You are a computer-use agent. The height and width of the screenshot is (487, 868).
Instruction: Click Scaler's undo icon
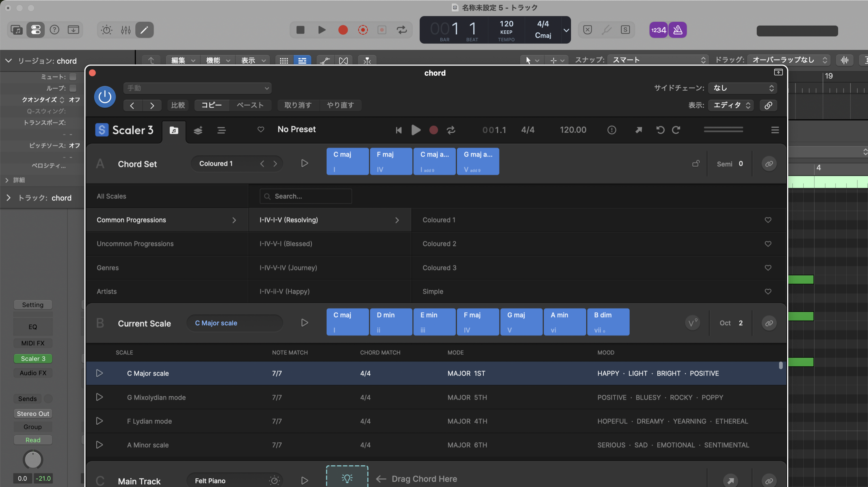tap(660, 130)
